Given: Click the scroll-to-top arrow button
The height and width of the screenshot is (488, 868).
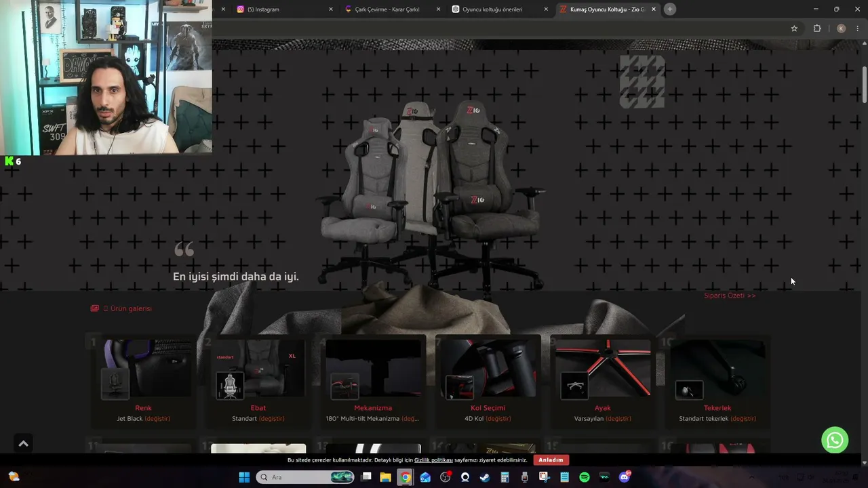Looking at the screenshot, I should click(23, 443).
